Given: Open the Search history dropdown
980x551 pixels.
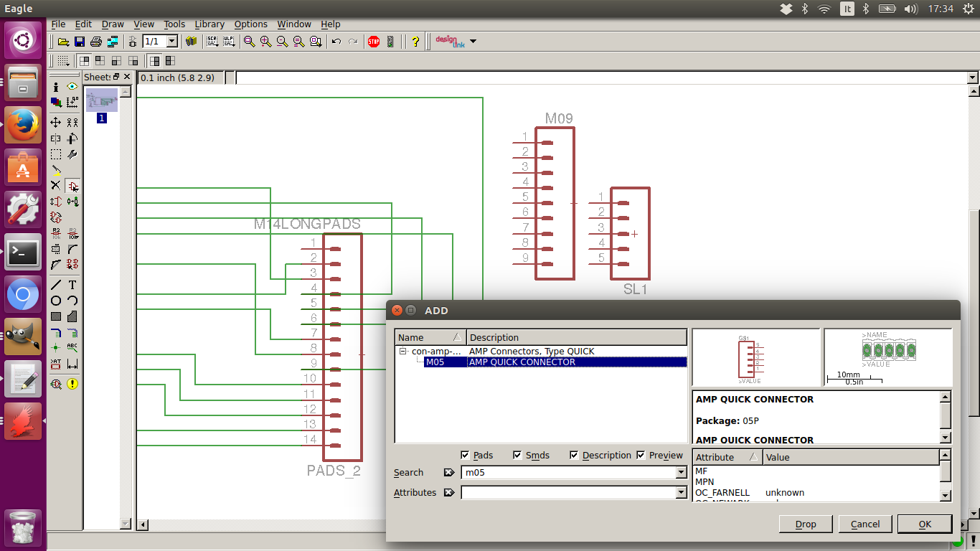Looking at the screenshot, I should coord(680,472).
